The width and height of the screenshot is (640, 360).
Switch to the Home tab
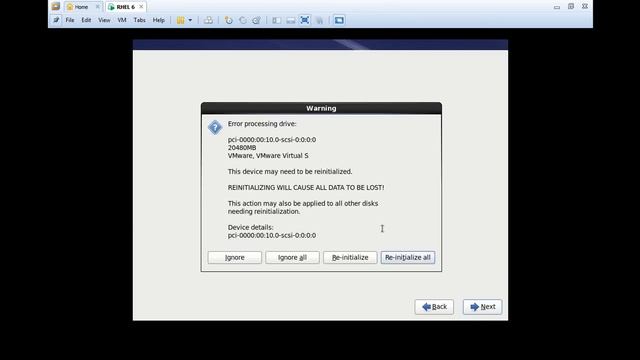[x=81, y=7]
